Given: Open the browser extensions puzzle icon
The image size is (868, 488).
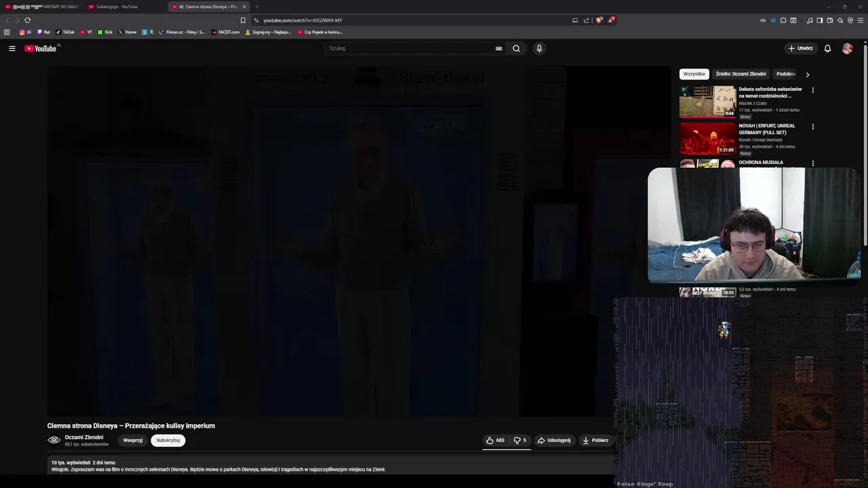Looking at the screenshot, I should pos(783,20).
